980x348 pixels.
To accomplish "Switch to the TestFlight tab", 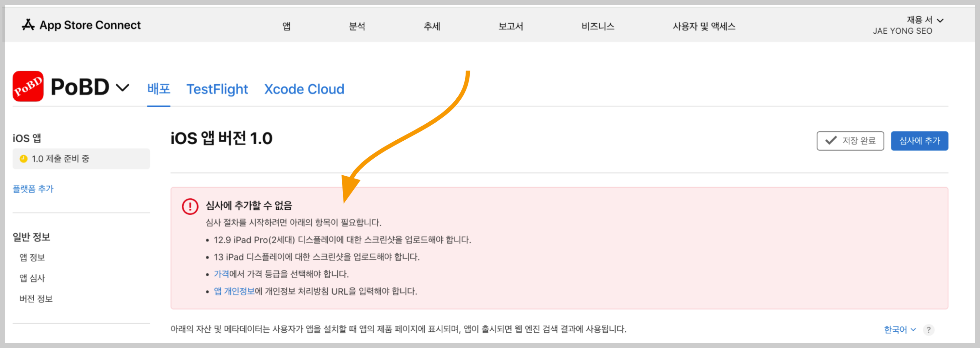I will pyautogui.click(x=217, y=89).
